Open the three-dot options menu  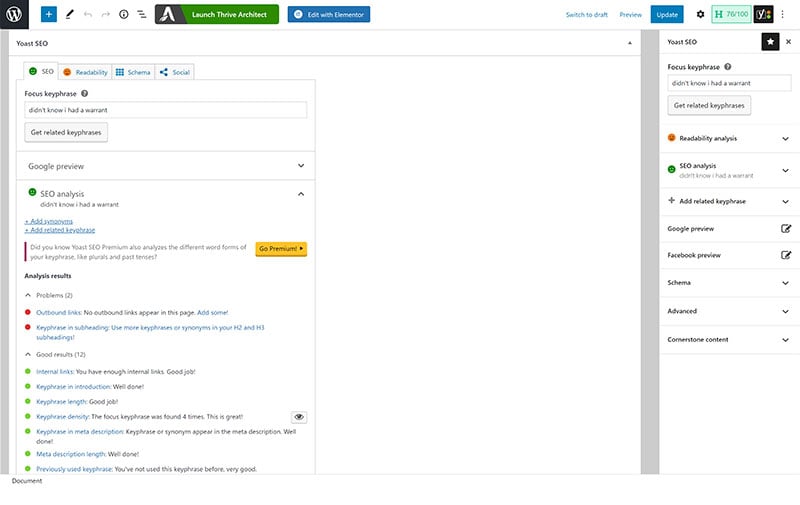(783, 14)
